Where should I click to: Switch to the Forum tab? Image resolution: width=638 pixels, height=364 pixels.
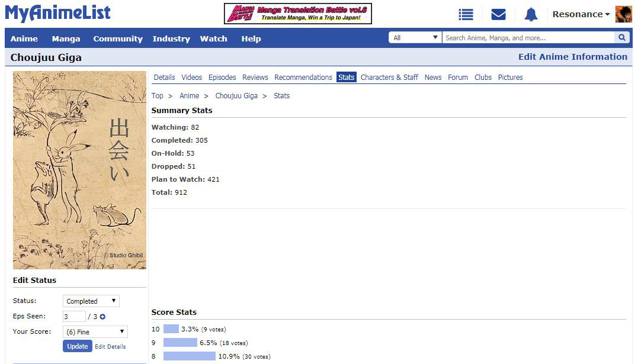point(458,78)
